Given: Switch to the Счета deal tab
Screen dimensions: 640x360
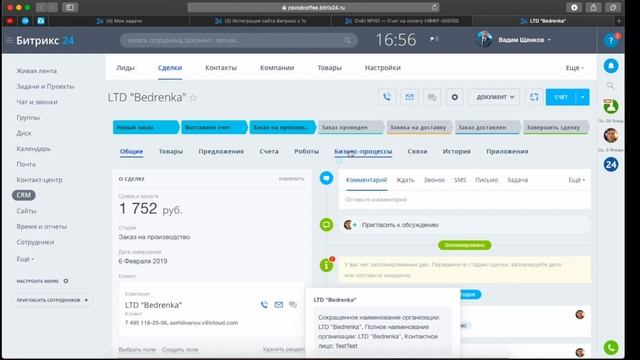Looking at the screenshot, I should pyautogui.click(x=269, y=151).
